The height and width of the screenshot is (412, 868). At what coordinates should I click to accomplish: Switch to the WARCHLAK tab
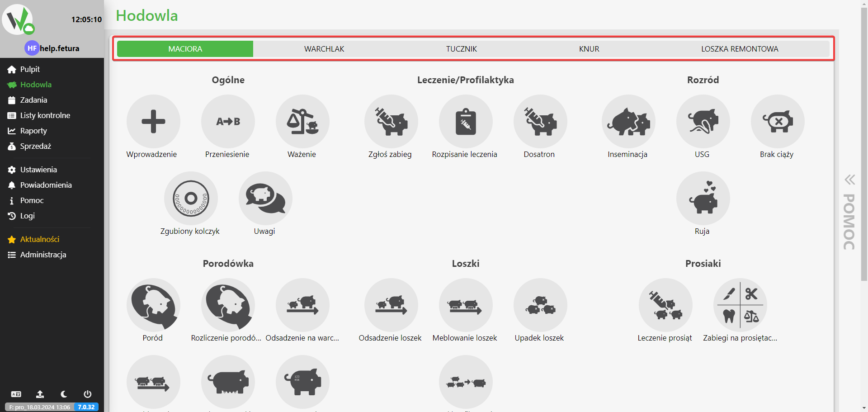tap(324, 49)
